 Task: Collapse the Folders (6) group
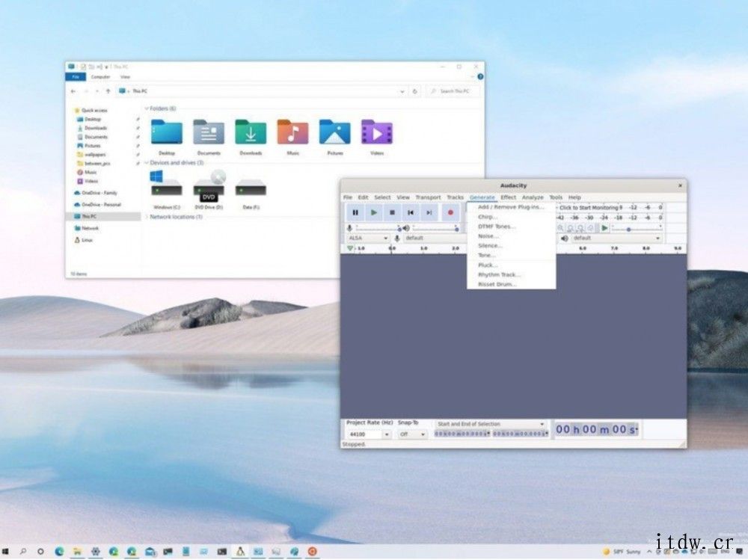[x=147, y=108]
